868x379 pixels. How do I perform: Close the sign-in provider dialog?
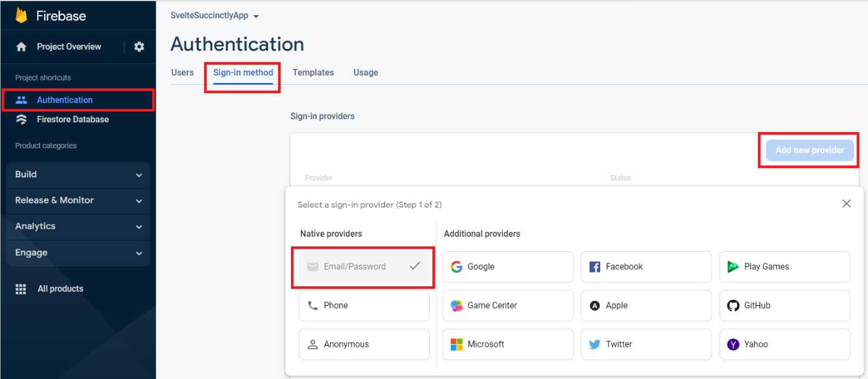pos(847,203)
